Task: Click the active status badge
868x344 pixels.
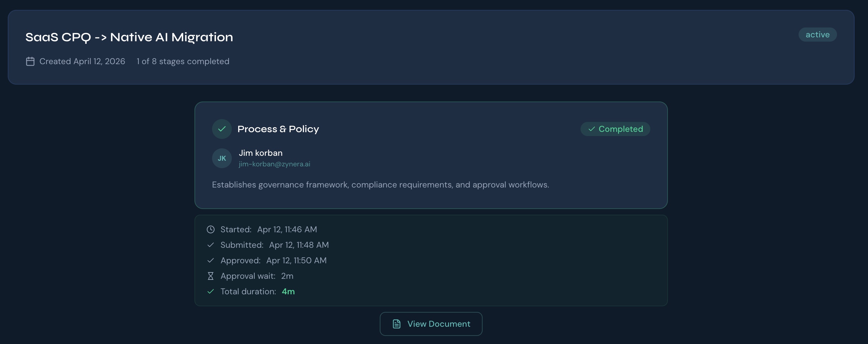Action: tap(818, 35)
